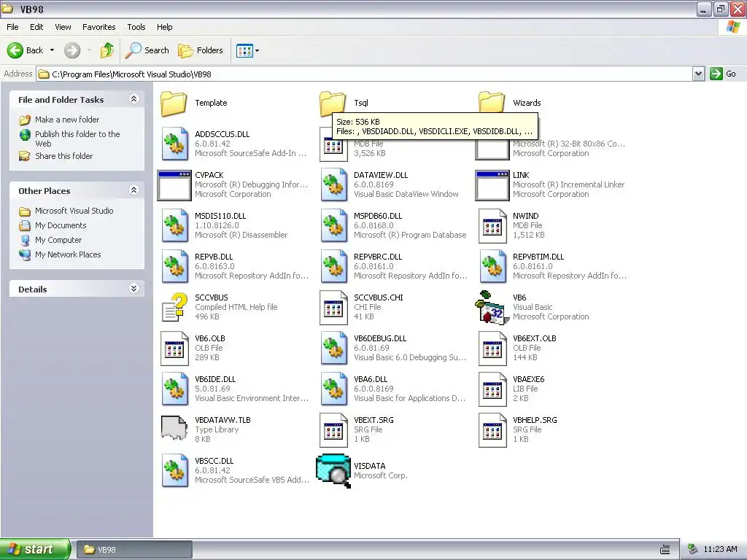
Task: Click the Windows Start button
Action: tap(35, 549)
